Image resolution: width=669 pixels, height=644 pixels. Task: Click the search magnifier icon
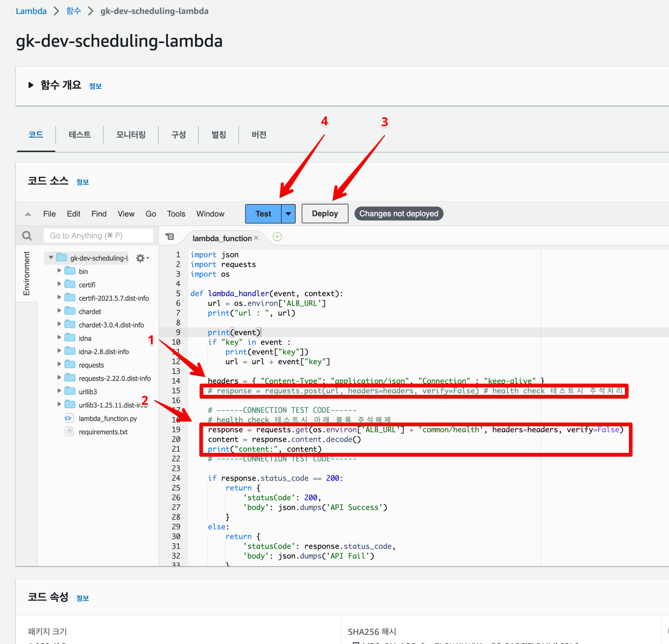27,235
